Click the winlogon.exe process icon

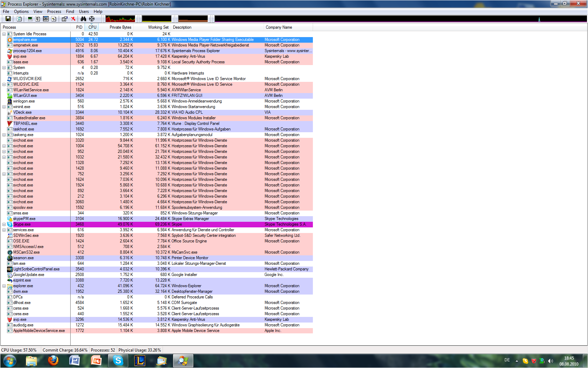[10, 101]
